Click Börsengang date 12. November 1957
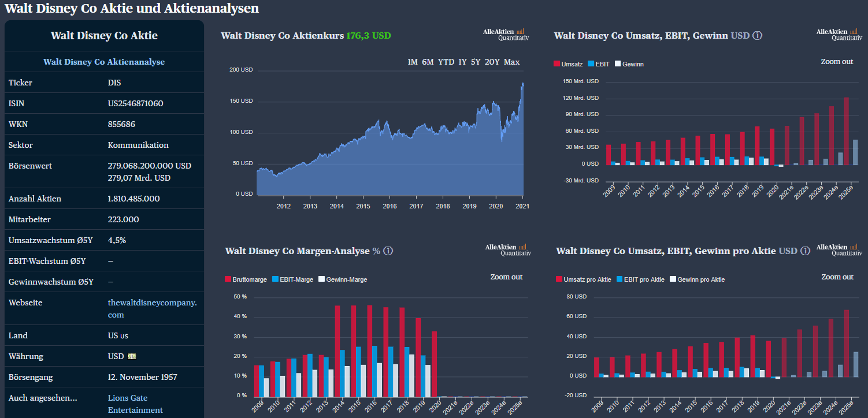Screen dimensions: 868x418 pyautogui.click(x=143, y=377)
